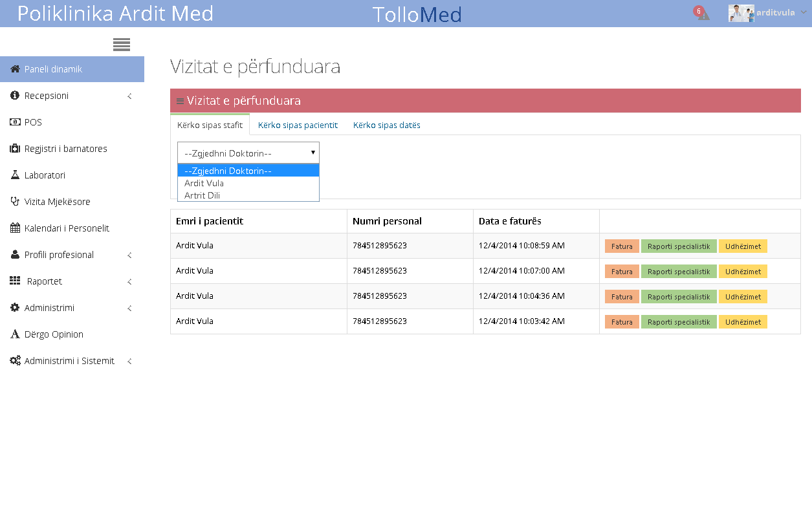Expand the Recepsioni submenu
This screenshot has height=518, width=812.
[129, 96]
